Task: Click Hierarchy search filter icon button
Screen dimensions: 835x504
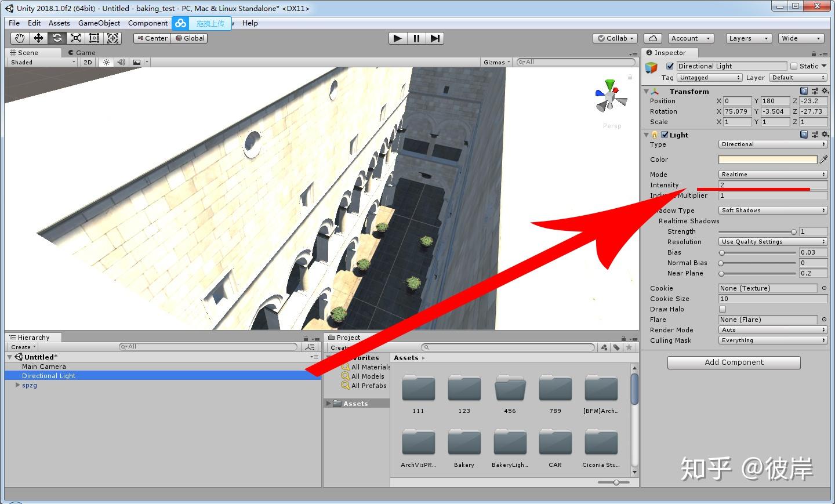Action: [310, 347]
